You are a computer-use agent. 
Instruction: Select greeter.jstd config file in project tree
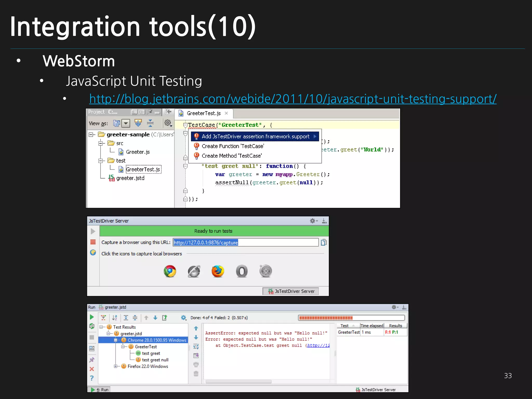point(127,178)
